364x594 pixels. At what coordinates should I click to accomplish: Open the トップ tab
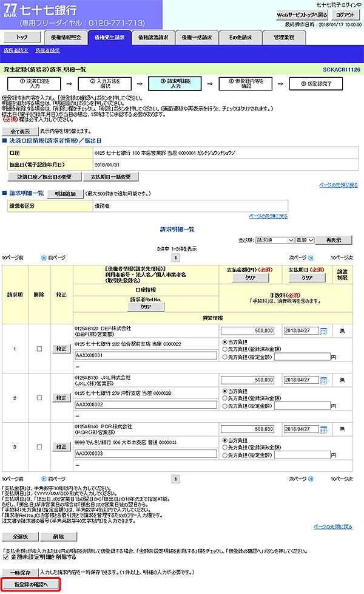pos(22,37)
